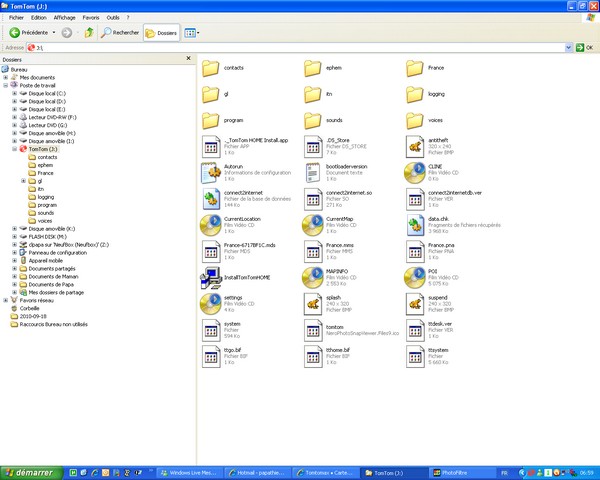The width and height of the screenshot is (600, 480).
Task: Select the suspend BMP file icon
Action: [415, 304]
